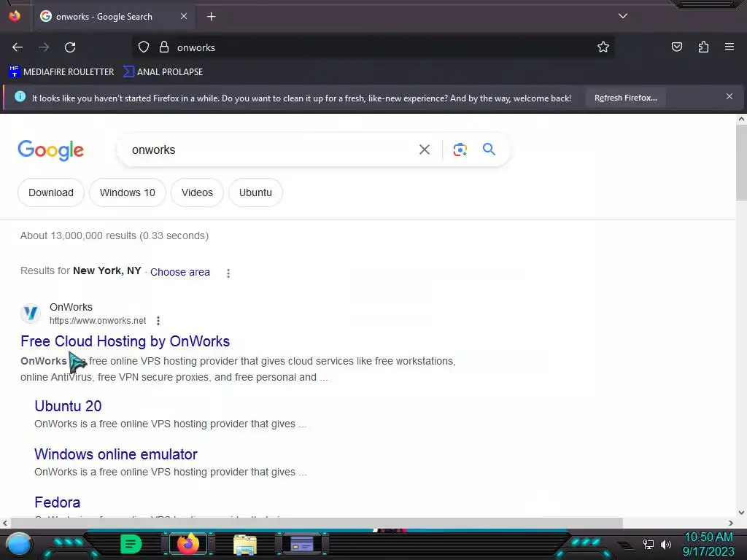Click the scroll down arrow of vertical scrollbar
The image size is (747, 560).
741,513
